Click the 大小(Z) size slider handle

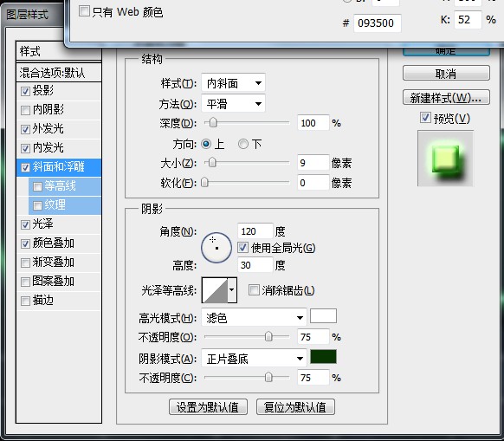pyautogui.click(x=212, y=163)
